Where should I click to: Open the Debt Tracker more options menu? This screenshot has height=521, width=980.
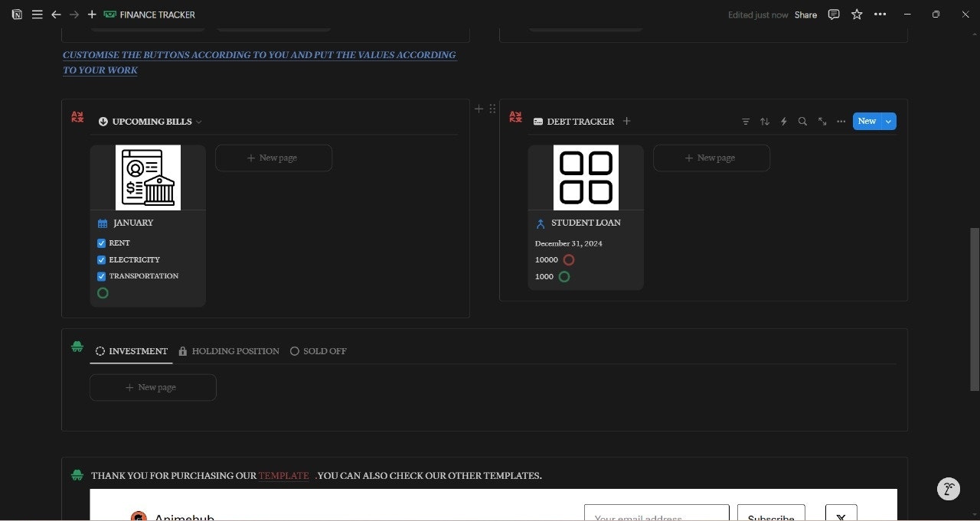coord(841,121)
